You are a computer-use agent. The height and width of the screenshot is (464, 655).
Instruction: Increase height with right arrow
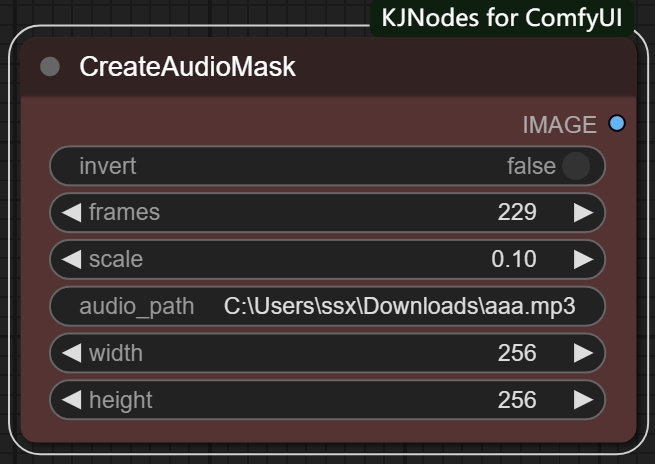tap(583, 400)
